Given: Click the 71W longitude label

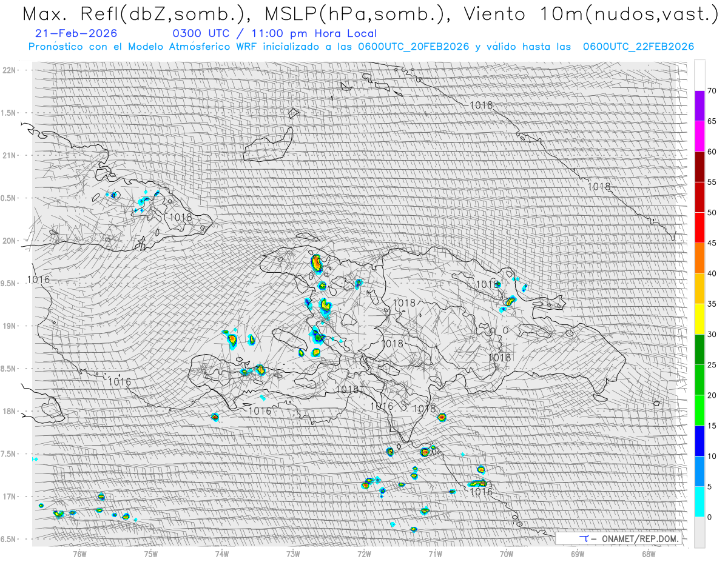Looking at the screenshot, I should point(435,554).
